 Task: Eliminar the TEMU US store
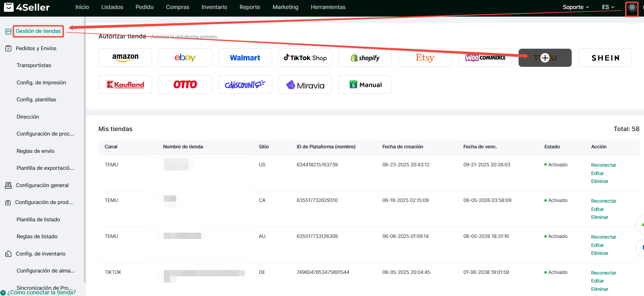pos(599,181)
